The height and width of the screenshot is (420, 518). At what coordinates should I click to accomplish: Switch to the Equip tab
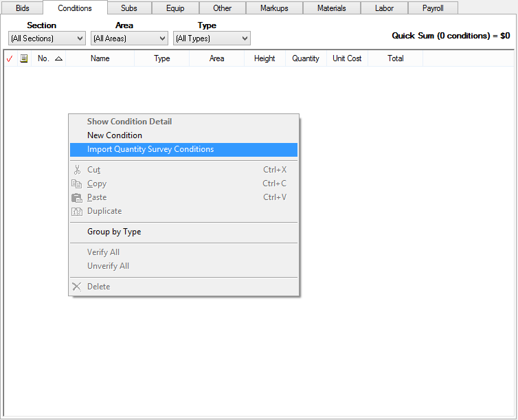click(x=175, y=8)
